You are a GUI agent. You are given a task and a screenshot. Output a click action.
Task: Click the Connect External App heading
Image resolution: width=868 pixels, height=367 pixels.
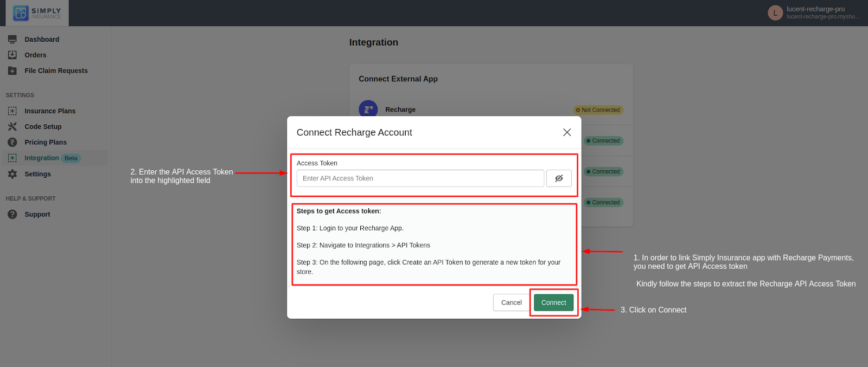[398, 79]
